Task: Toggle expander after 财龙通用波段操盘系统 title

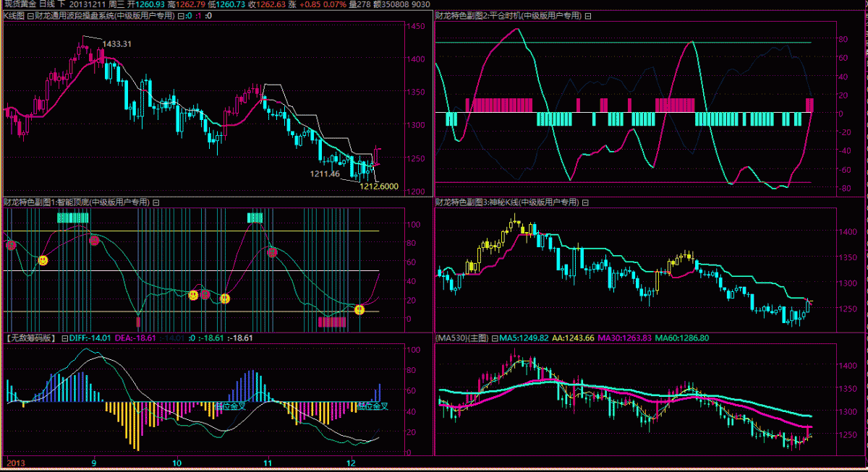Action: pos(180,15)
